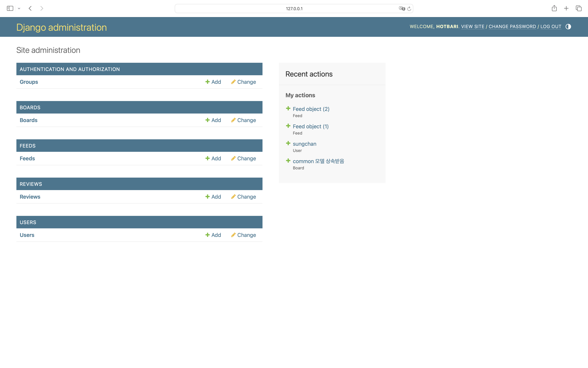Add a new Board
This screenshot has height=368, width=588.
coord(213,120)
